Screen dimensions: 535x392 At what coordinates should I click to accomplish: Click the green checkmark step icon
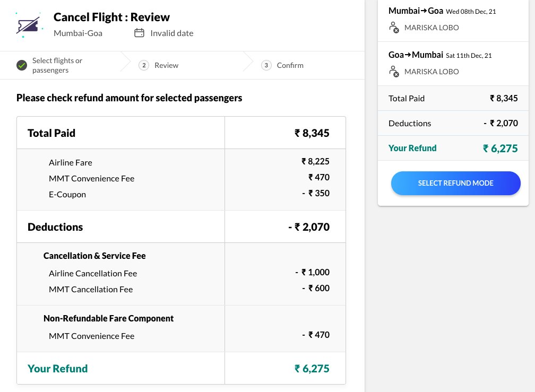pos(22,65)
